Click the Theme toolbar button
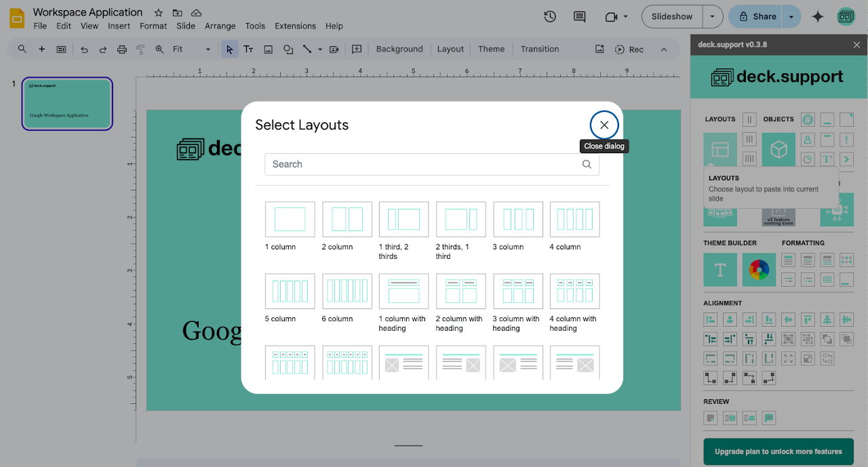Image resolution: width=868 pixels, height=467 pixels. click(x=491, y=49)
